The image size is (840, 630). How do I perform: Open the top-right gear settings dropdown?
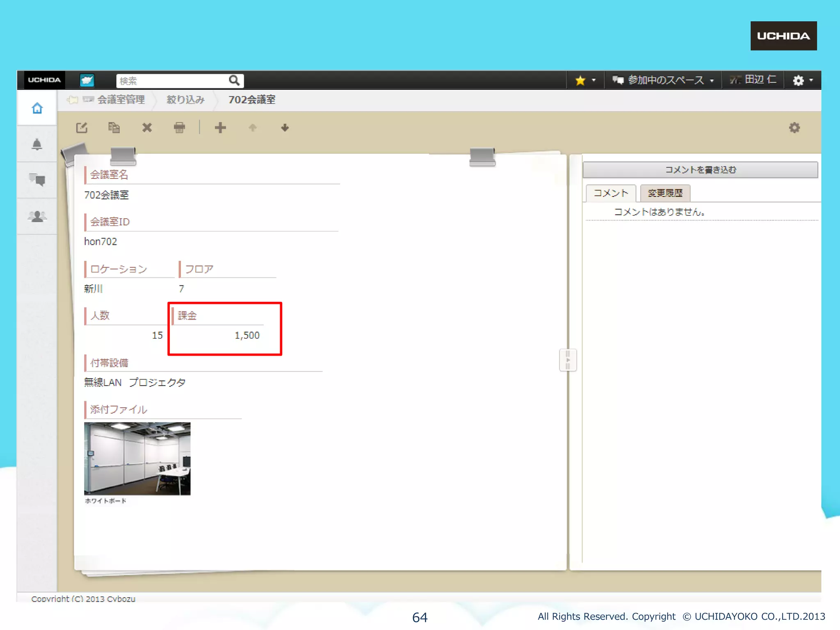[802, 80]
